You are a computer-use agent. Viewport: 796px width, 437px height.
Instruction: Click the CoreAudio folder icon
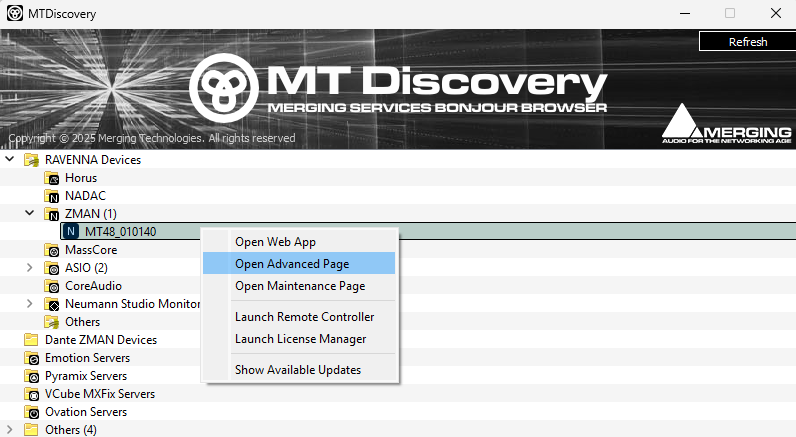[x=52, y=286]
